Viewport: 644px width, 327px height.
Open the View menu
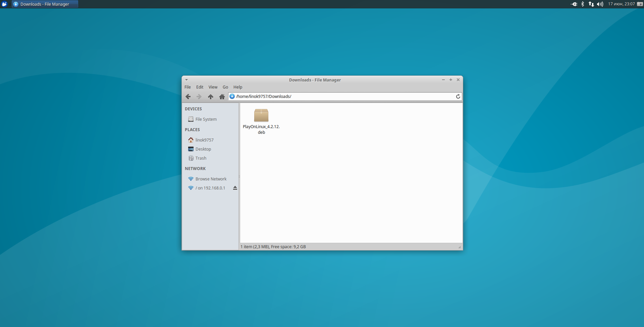click(x=213, y=87)
